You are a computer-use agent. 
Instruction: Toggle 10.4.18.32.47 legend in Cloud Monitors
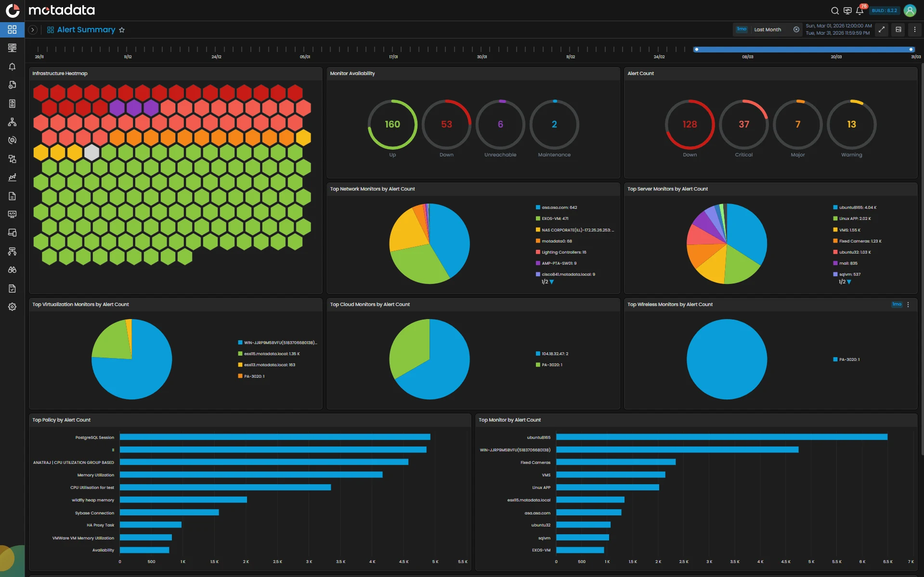(552, 354)
